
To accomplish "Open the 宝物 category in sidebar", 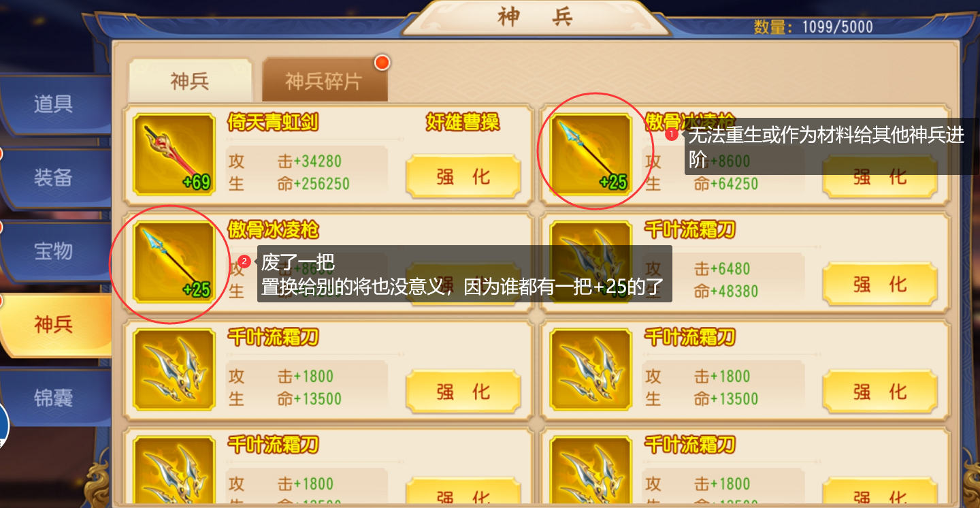I will (54, 251).
